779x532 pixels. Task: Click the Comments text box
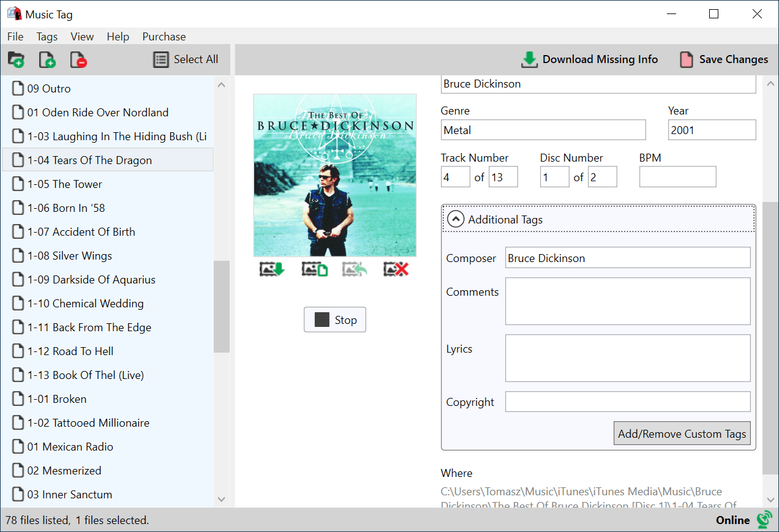pyautogui.click(x=628, y=301)
